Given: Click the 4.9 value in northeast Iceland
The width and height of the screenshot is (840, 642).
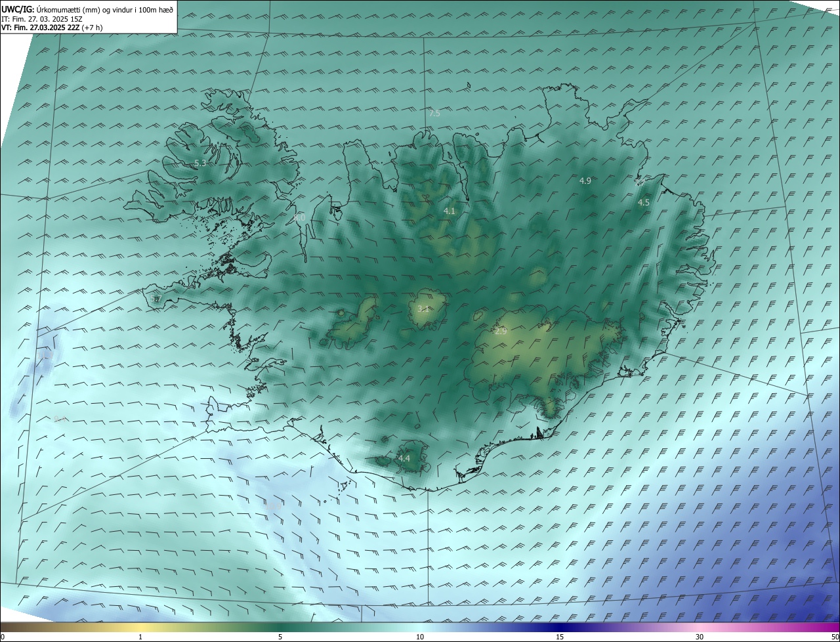Looking at the screenshot, I should [585, 181].
